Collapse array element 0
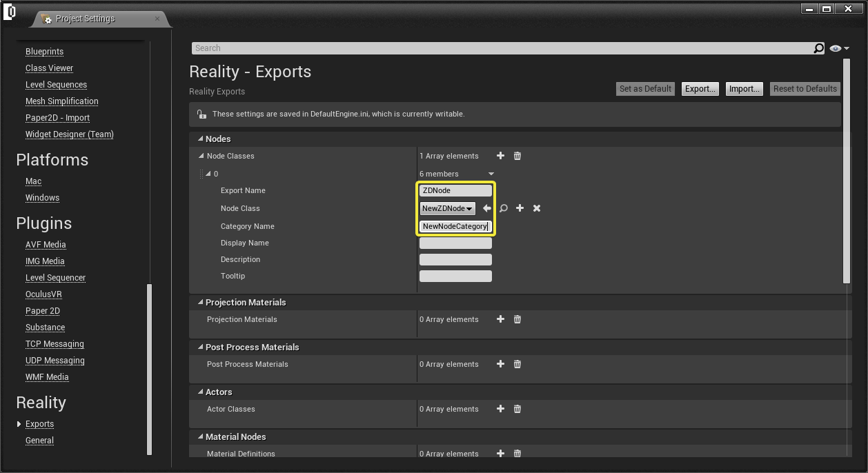868x473 pixels. (208, 174)
